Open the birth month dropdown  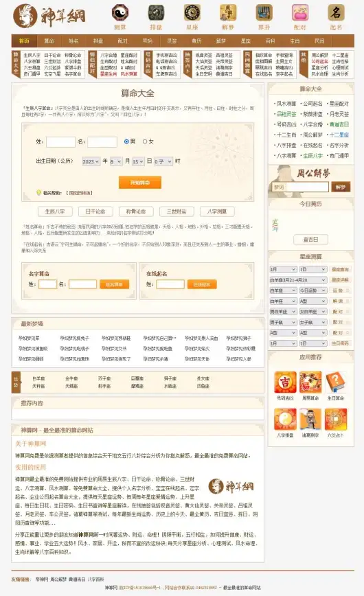pyautogui.click(x=115, y=161)
